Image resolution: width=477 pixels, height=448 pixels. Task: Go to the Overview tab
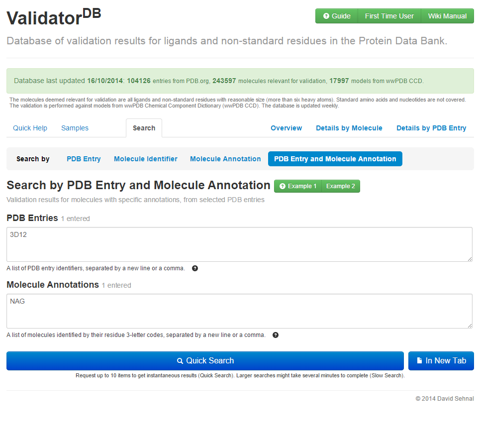[x=286, y=128]
